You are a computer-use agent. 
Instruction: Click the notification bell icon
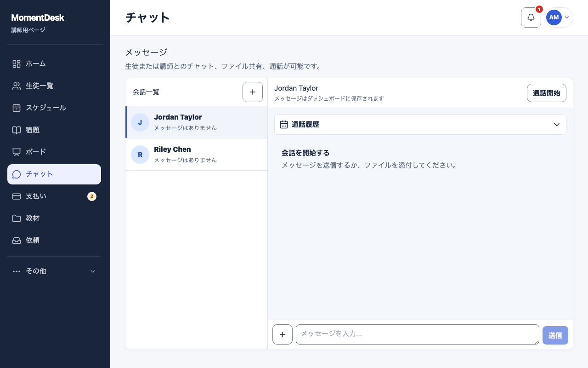tap(531, 17)
